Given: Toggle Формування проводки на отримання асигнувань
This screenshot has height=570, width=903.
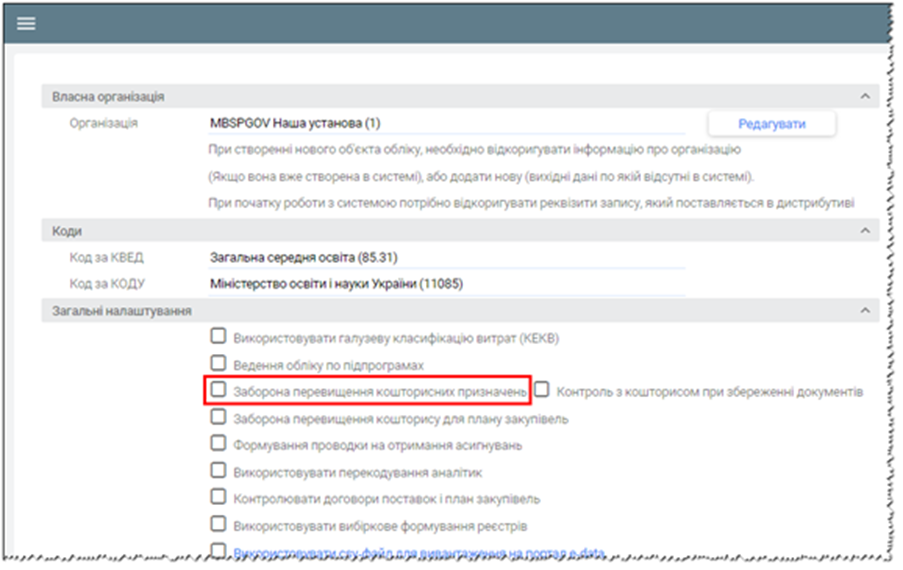Looking at the screenshot, I should [x=218, y=444].
